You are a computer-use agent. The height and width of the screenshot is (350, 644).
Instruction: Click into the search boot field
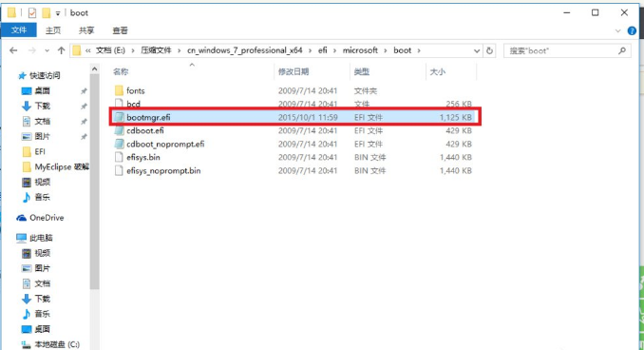[561, 50]
